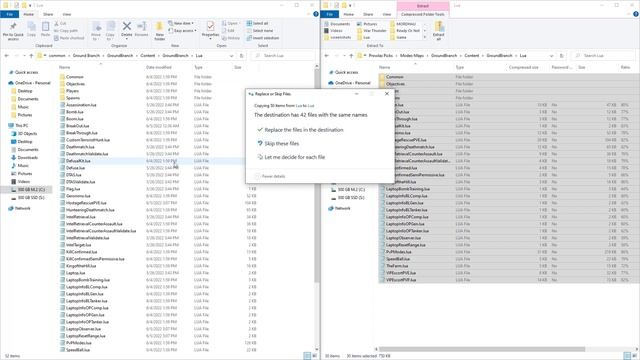Open Properties in left window ribbon

(210, 29)
